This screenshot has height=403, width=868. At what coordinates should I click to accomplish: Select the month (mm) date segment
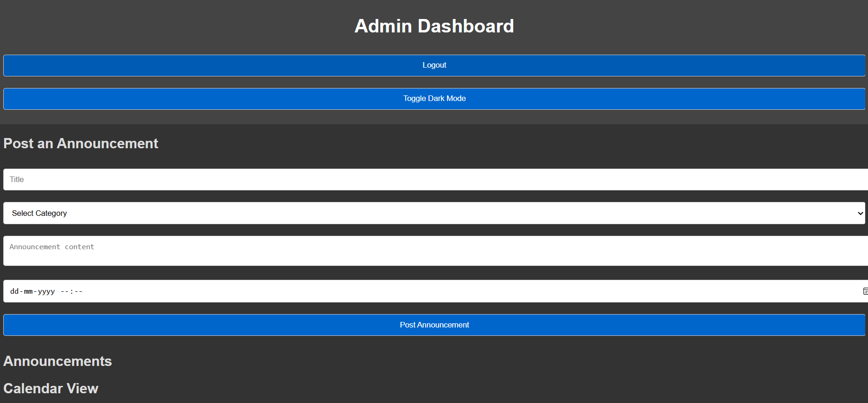[28, 291]
